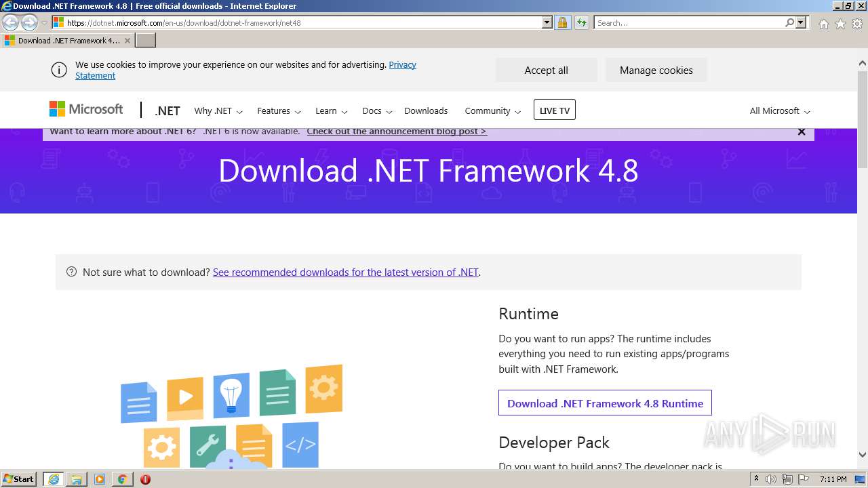
Task: Open the .NET home link
Action: 167,111
